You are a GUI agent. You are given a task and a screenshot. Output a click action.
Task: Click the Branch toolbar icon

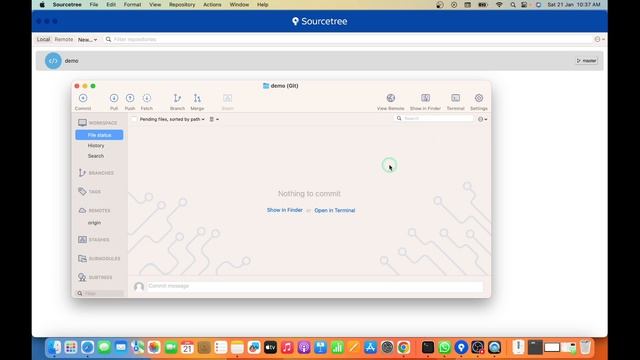coord(177,98)
